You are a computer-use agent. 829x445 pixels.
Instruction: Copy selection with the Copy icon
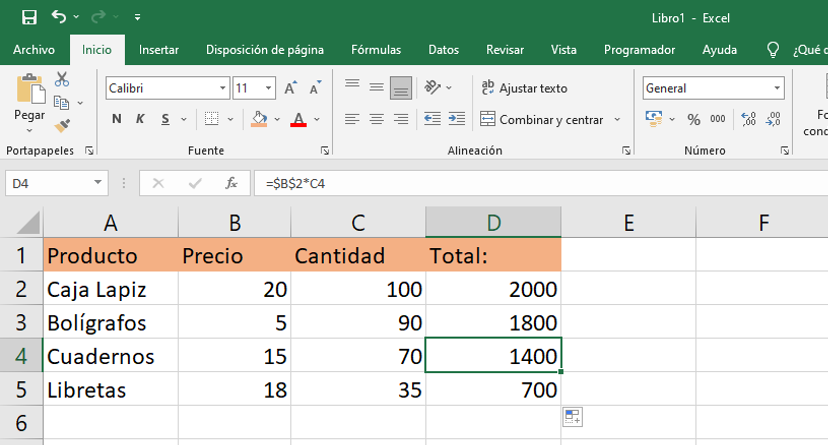(x=62, y=103)
